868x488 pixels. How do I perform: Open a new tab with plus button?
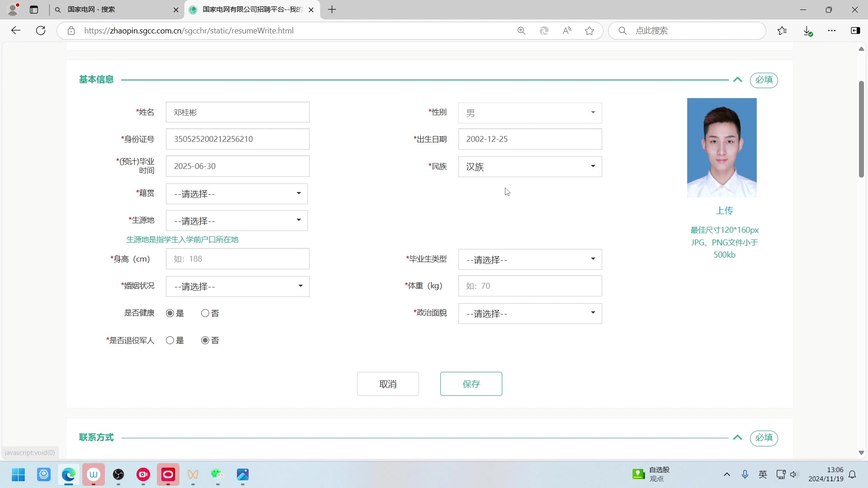[x=332, y=9]
